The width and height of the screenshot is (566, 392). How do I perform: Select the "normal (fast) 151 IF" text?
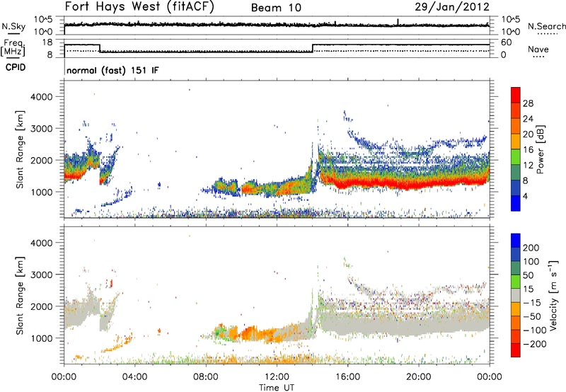coord(112,70)
